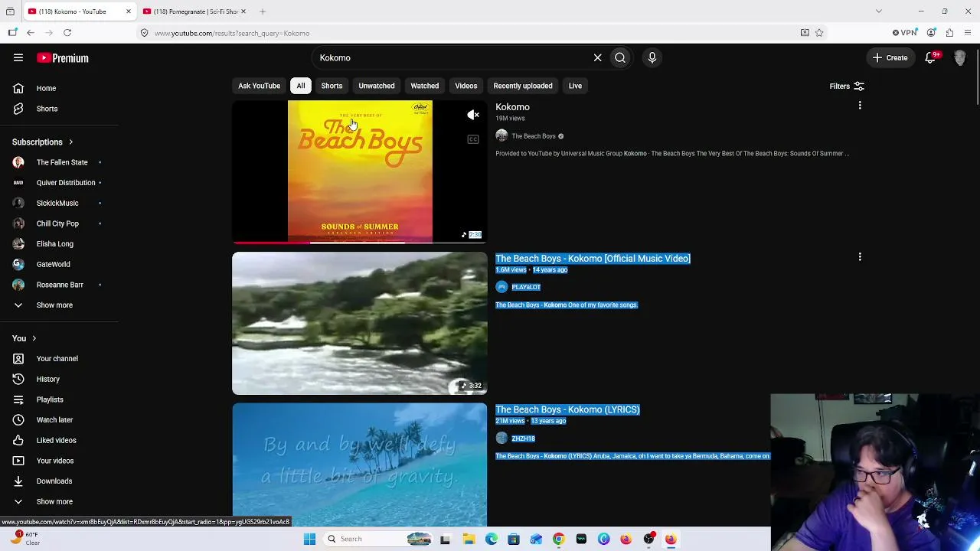Select the Ask YouTube chip
The width and height of the screenshot is (980, 551).
259,86
